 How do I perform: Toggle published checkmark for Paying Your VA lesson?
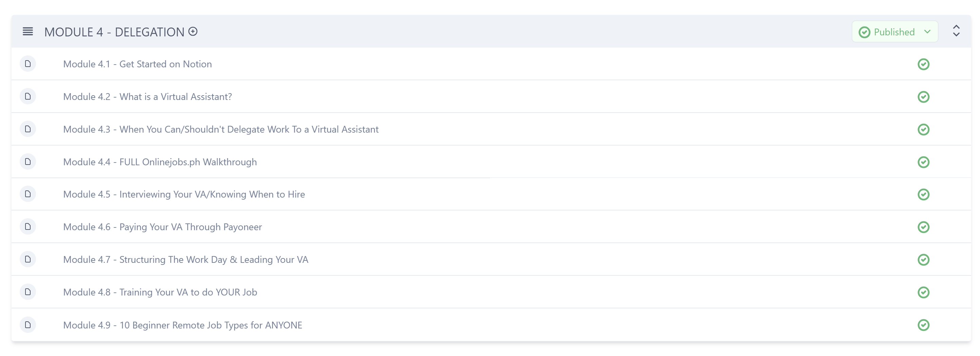[923, 227]
